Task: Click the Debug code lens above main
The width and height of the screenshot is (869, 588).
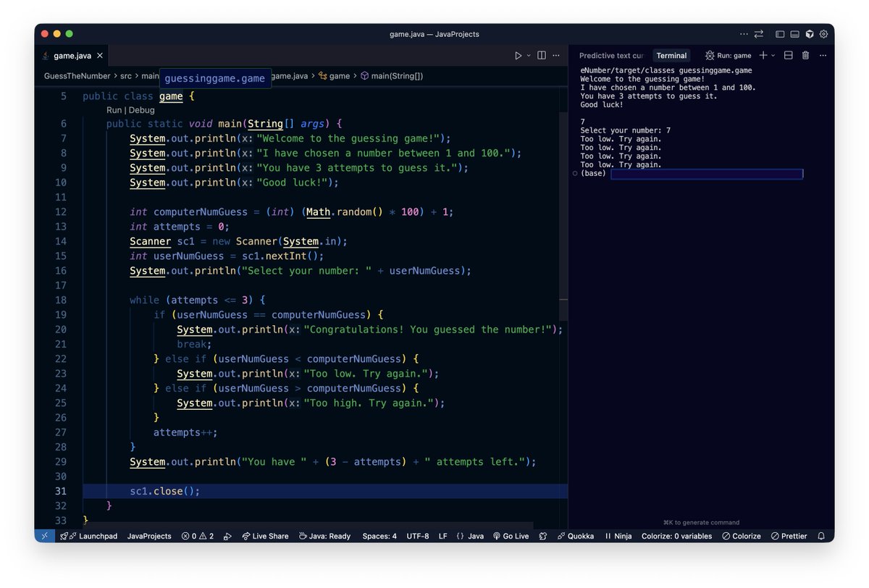Action: coord(142,110)
